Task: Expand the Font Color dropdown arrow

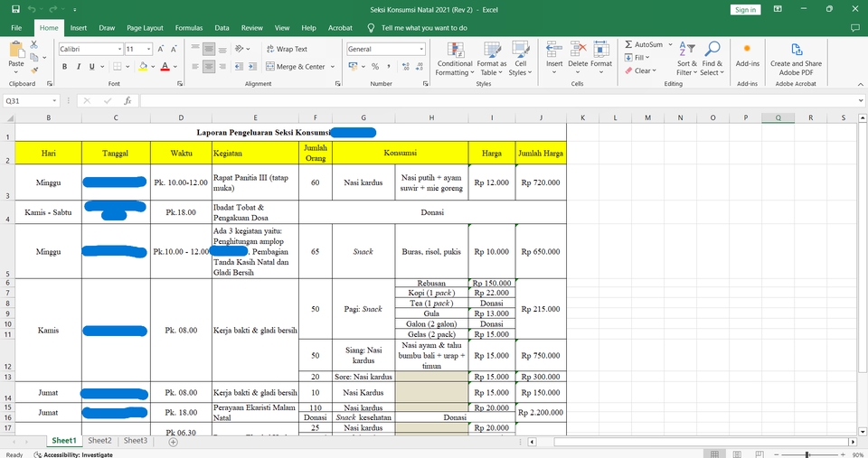Action: click(175, 66)
